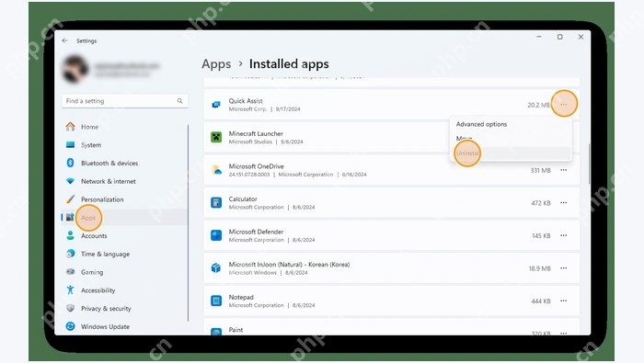The width and height of the screenshot is (644, 363).
Task: Click the Paint app name
Action: click(x=236, y=330)
